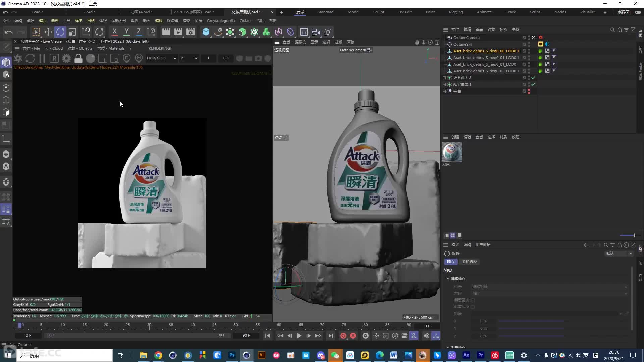Toggle Live Viewer resolution lock
Viewport: 644px width, 362px height.
pos(78,58)
